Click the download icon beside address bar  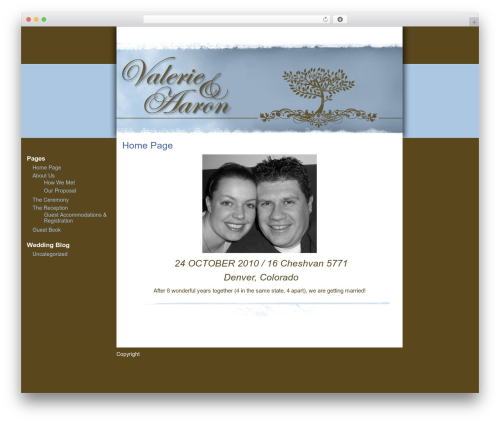point(340,20)
